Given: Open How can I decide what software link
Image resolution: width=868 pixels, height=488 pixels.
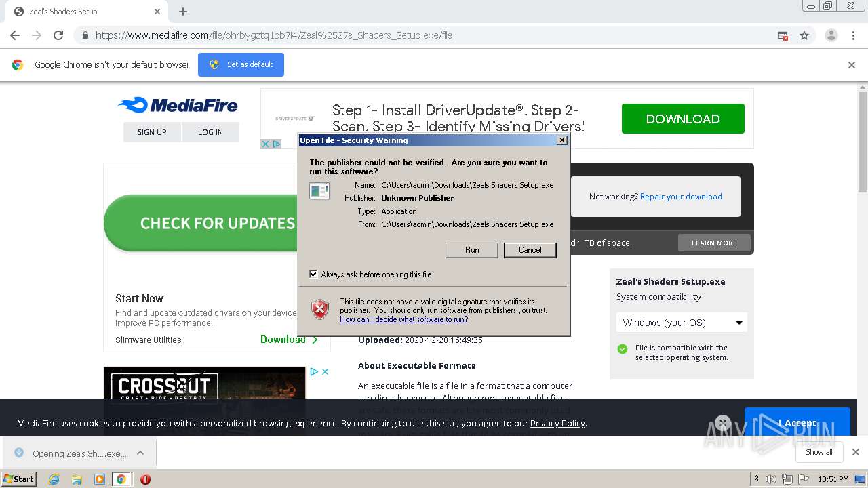Looking at the screenshot, I should click(x=403, y=319).
